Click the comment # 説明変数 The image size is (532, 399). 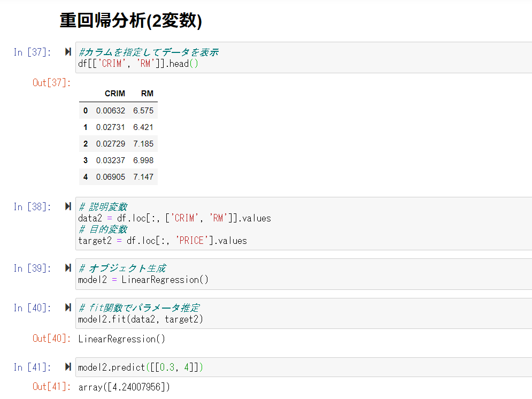coord(103,207)
